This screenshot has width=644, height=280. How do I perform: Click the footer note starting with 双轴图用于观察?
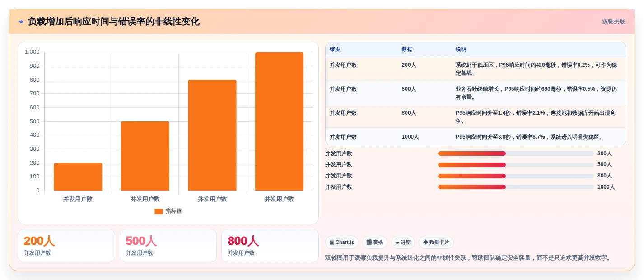tap(469, 258)
